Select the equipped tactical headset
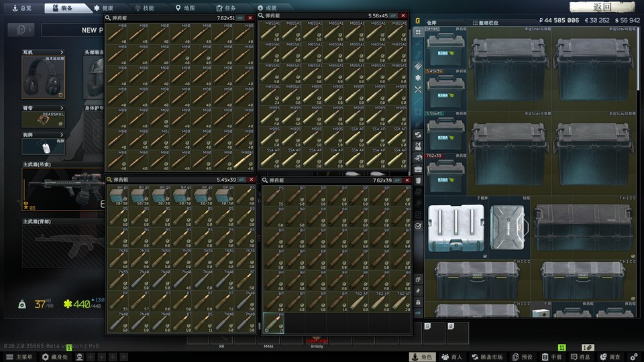This screenshot has height=362, width=644. (43, 77)
